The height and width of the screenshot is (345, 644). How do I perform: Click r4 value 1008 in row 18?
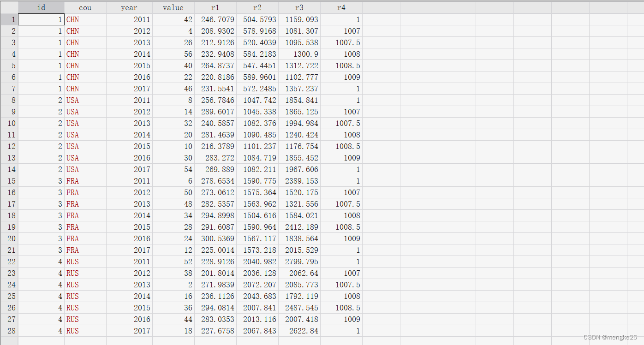tap(341, 215)
